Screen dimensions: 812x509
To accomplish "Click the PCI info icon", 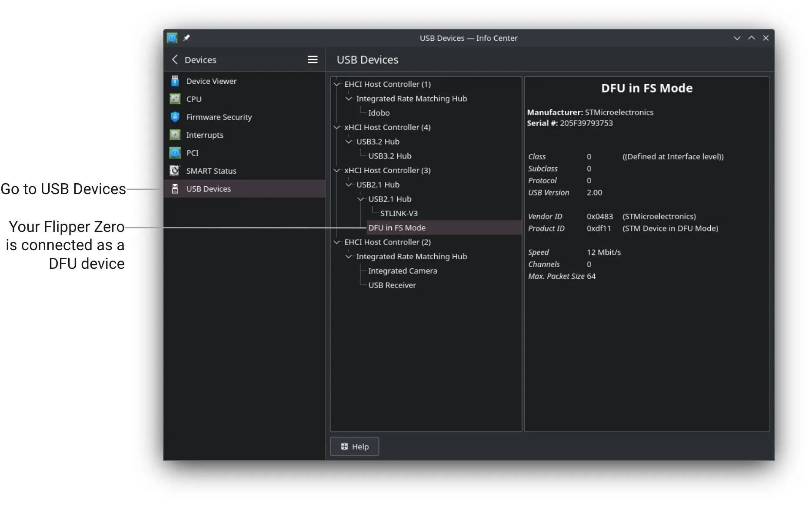I will (x=175, y=153).
